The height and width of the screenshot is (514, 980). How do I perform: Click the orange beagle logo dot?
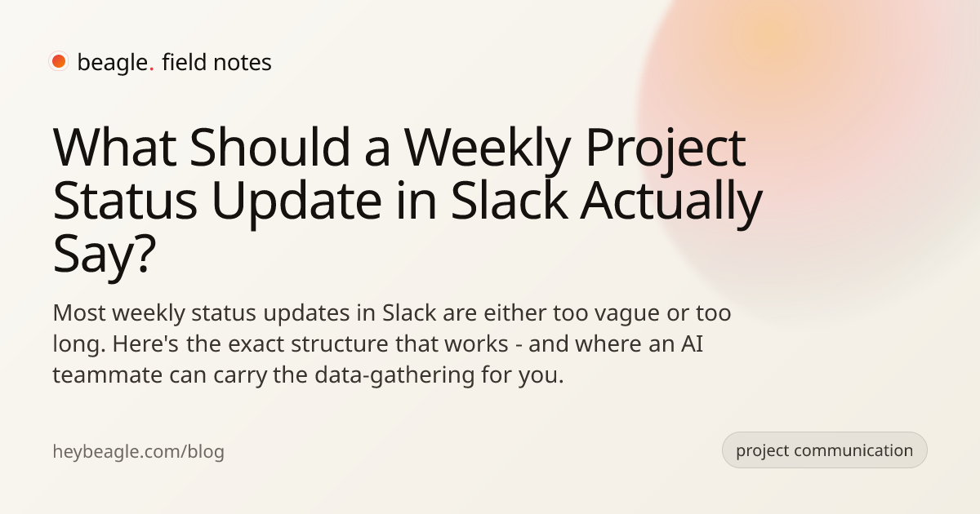(59, 62)
